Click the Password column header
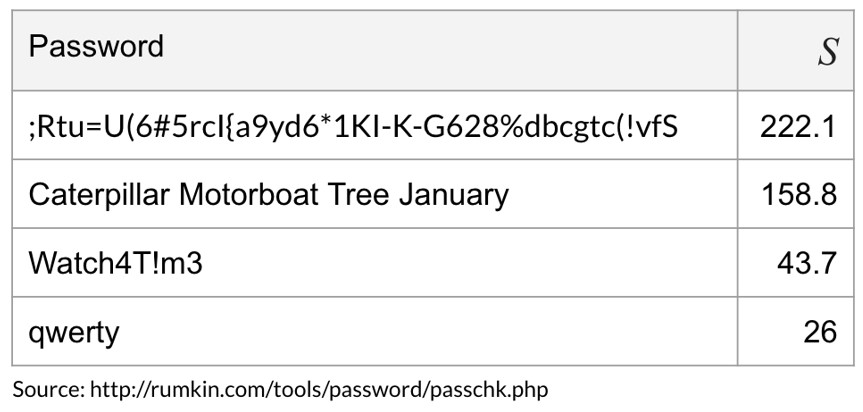863x412 pixels. [375, 50]
